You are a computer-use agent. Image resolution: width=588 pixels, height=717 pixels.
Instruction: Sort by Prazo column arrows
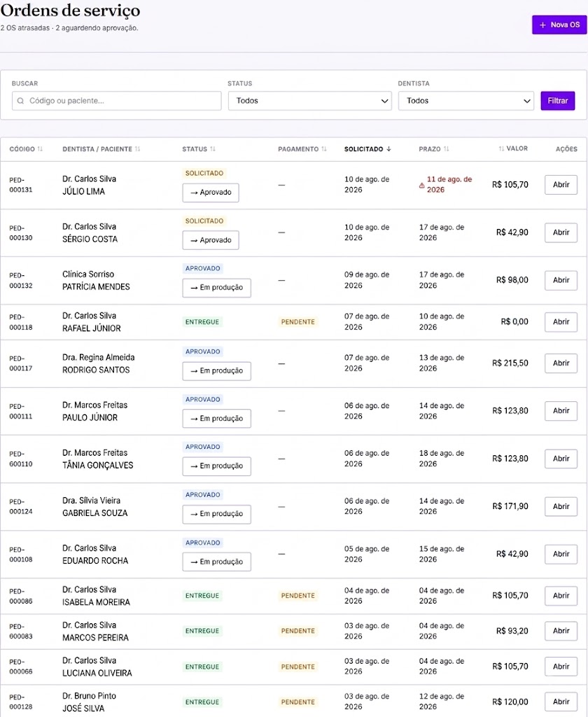(x=447, y=149)
